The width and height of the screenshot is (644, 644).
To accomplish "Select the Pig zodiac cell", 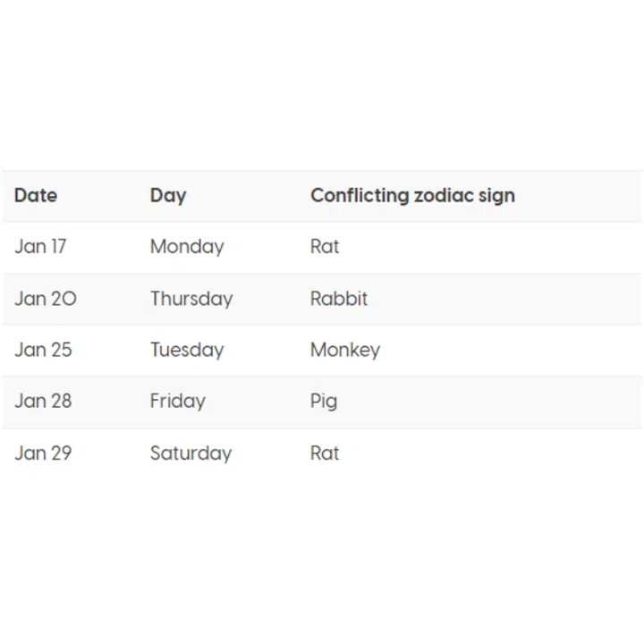I will pos(324,401).
